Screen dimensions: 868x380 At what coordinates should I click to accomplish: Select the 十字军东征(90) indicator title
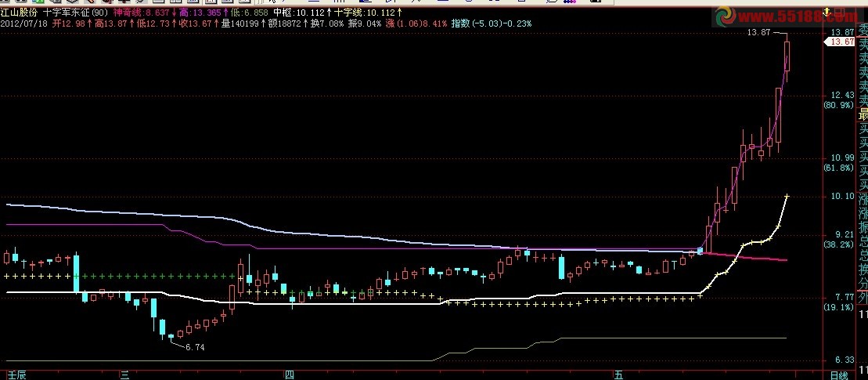(76, 13)
